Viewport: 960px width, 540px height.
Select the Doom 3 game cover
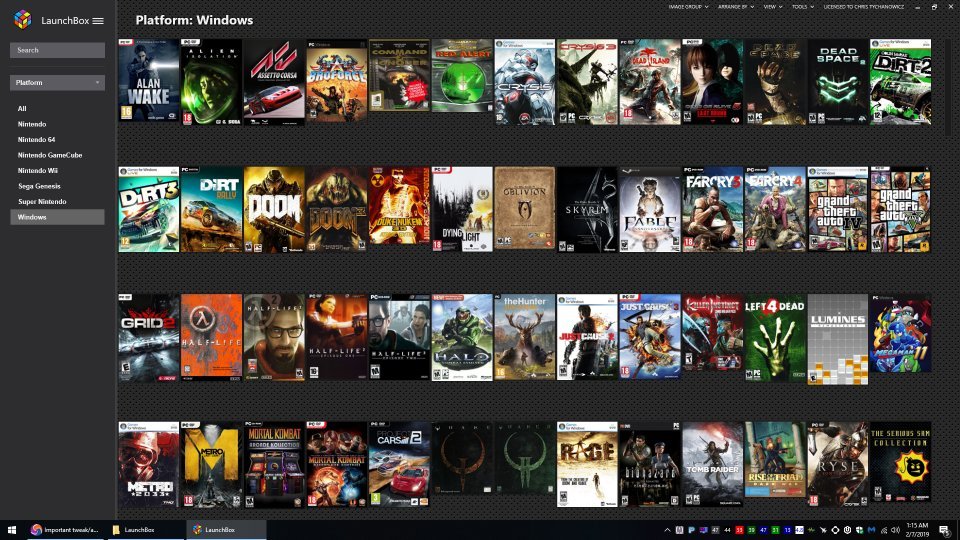pos(337,209)
